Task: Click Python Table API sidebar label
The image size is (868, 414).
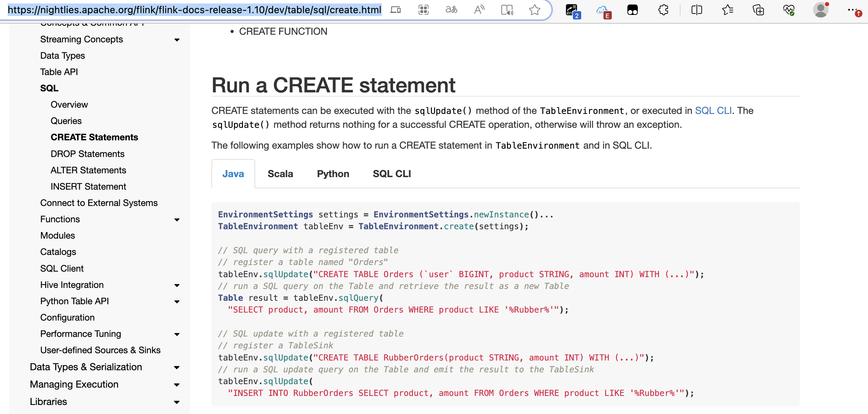Action: coord(75,301)
